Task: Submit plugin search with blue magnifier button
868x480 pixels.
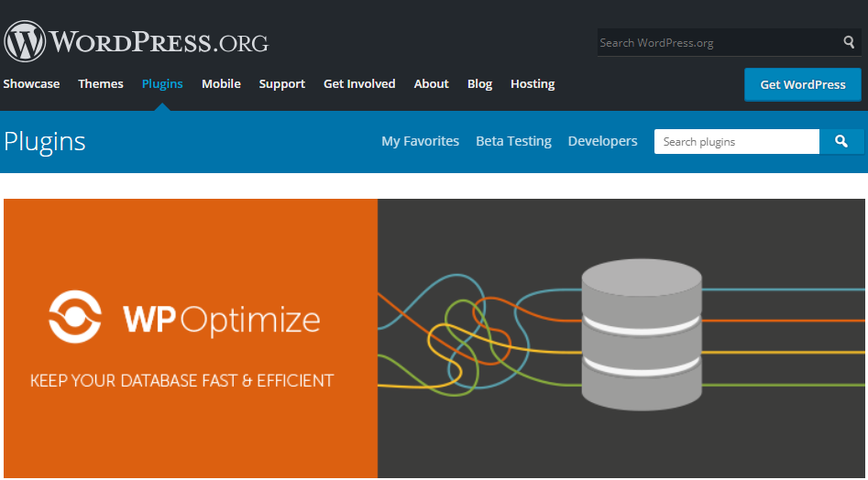Action: (841, 142)
